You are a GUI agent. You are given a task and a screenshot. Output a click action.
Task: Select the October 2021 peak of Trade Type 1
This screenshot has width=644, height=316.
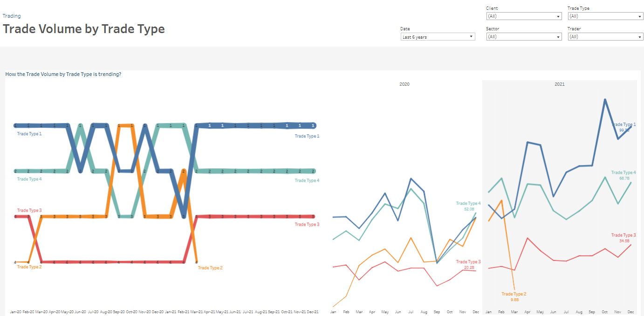(605, 100)
